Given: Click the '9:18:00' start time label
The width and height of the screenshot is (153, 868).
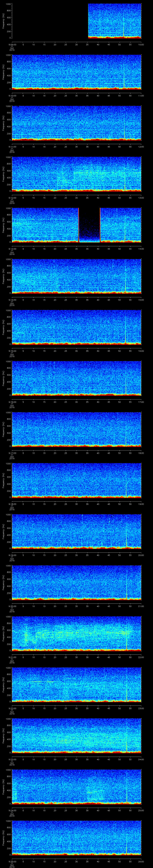Looking at the screenshot, I should pyautogui.click(x=12, y=504).
